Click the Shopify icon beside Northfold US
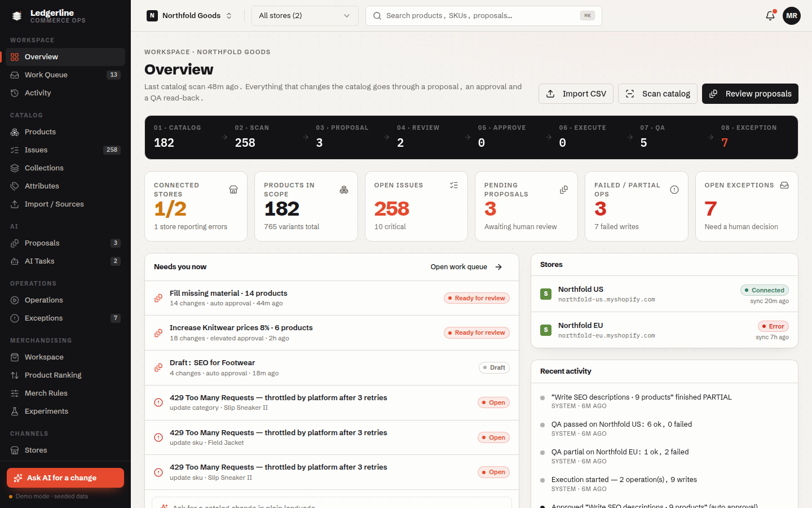812x508 pixels. 546,294
